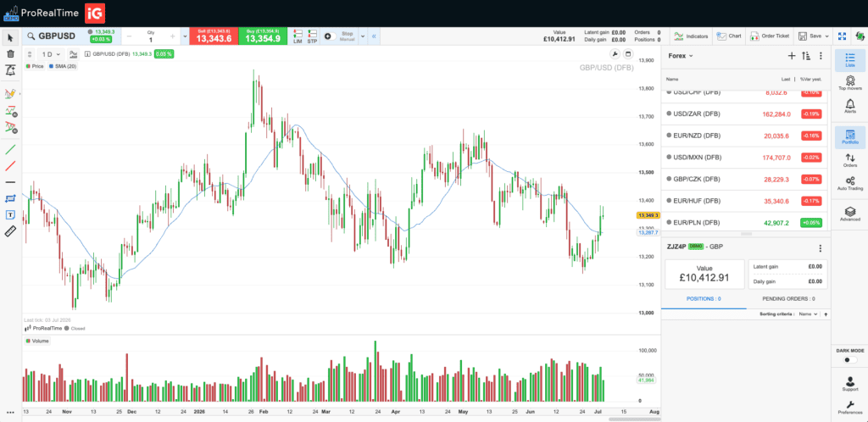Click the Qty value field
The image size is (868, 422).
[x=151, y=40]
